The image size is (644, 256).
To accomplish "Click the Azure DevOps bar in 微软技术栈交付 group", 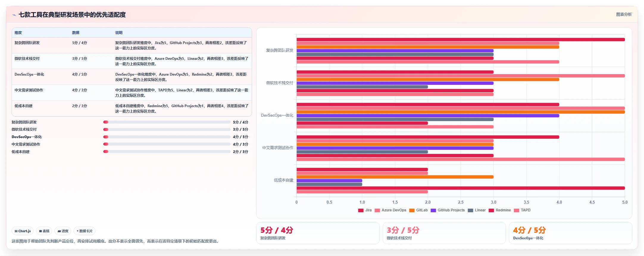I will pos(461,76).
